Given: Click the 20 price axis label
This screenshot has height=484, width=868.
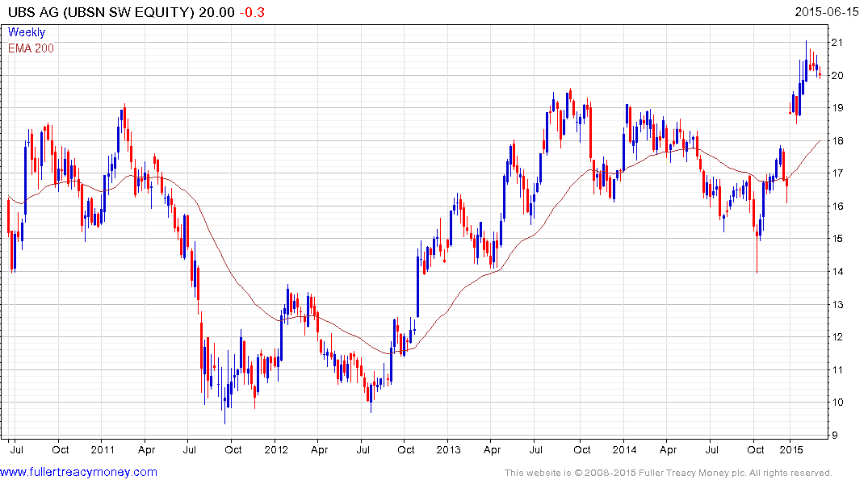Looking at the screenshot, I should (x=837, y=75).
